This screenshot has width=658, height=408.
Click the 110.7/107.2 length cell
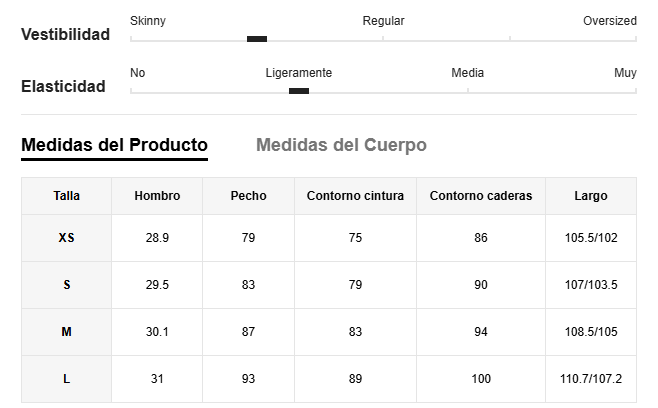(x=591, y=379)
